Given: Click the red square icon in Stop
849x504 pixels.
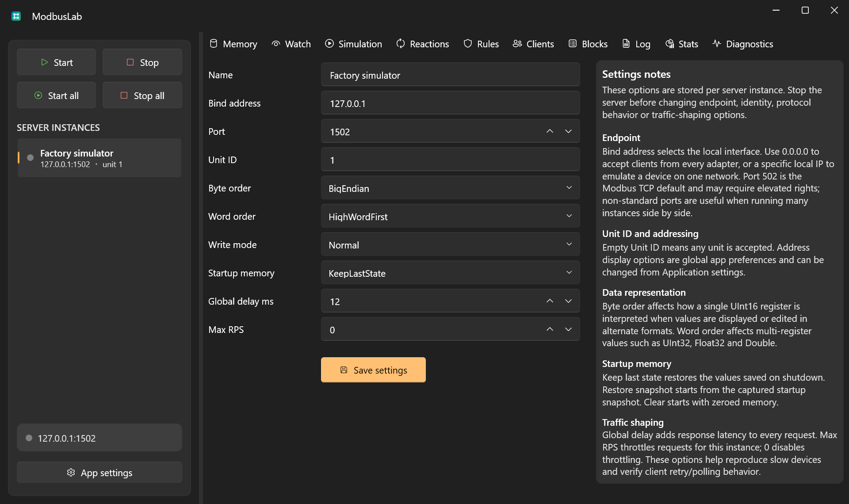Looking at the screenshot, I should pyautogui.click(x=130, y=62).
